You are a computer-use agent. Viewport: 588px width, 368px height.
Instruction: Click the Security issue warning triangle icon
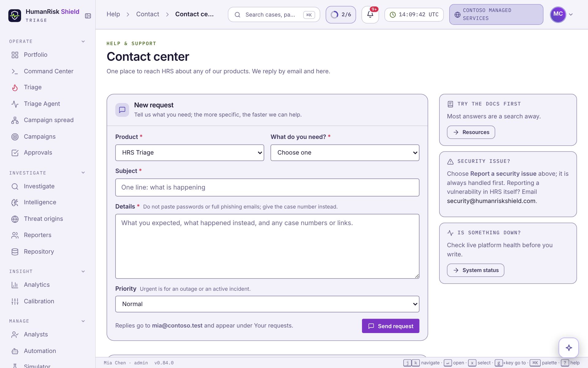(450, 162)
